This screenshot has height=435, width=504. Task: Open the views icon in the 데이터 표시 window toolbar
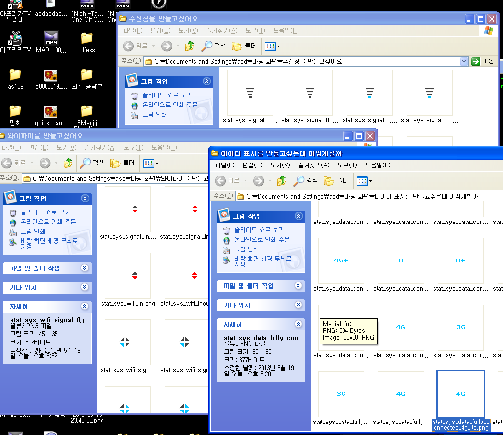(365, 181)
